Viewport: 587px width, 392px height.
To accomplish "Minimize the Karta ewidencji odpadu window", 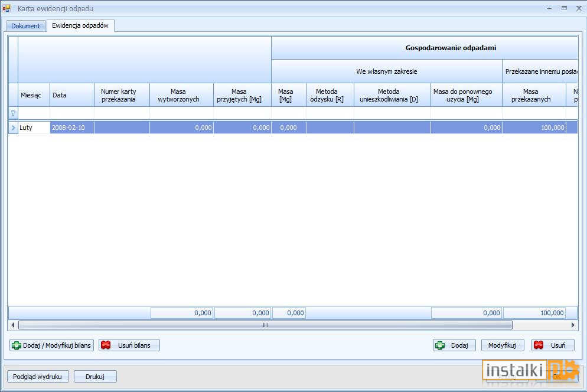I will click(x=549, y=8).
